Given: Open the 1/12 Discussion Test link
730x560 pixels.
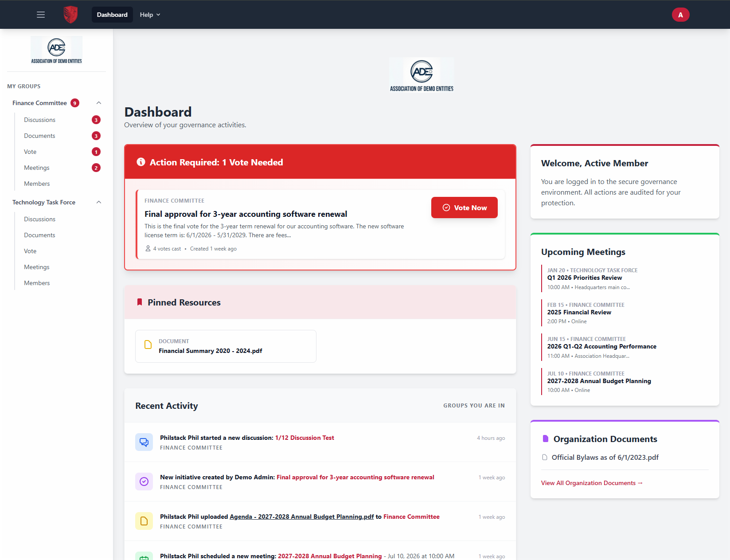Looking at the screenshot, I should (x=304, y=438).
